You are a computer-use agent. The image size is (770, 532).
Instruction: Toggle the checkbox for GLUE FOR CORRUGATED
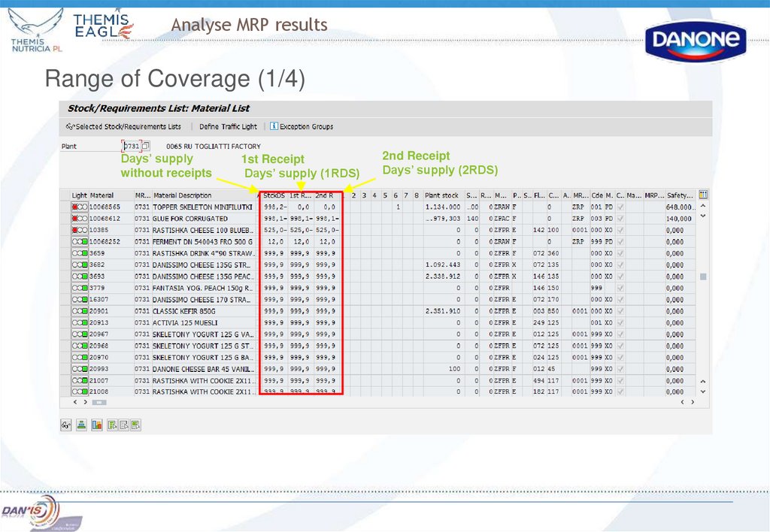coord(620,218)
